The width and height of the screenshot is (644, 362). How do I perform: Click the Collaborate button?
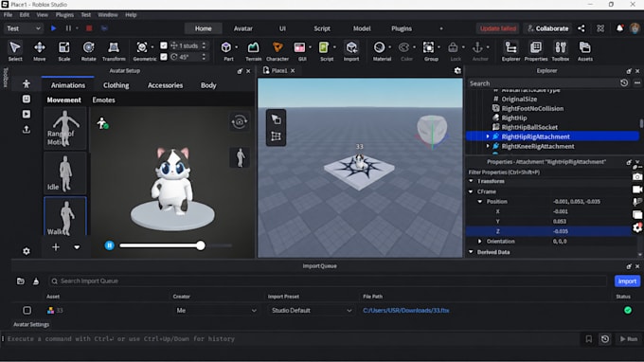coord(548,28)
